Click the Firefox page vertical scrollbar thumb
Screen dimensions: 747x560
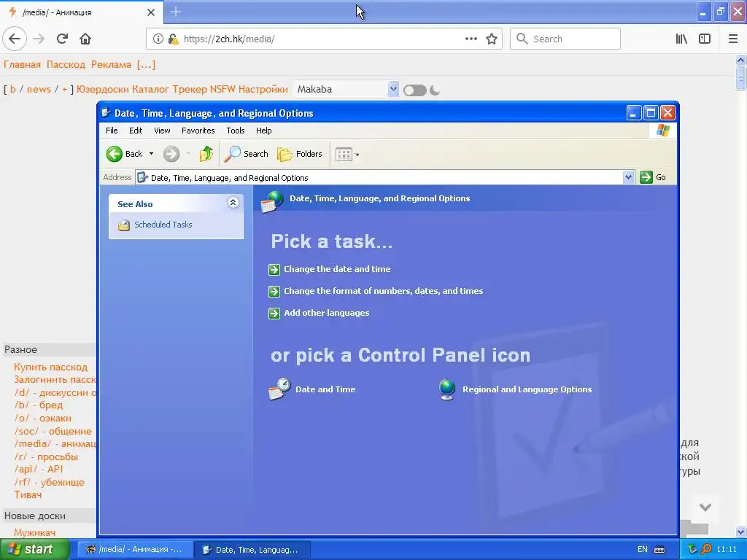pos(740,78)
